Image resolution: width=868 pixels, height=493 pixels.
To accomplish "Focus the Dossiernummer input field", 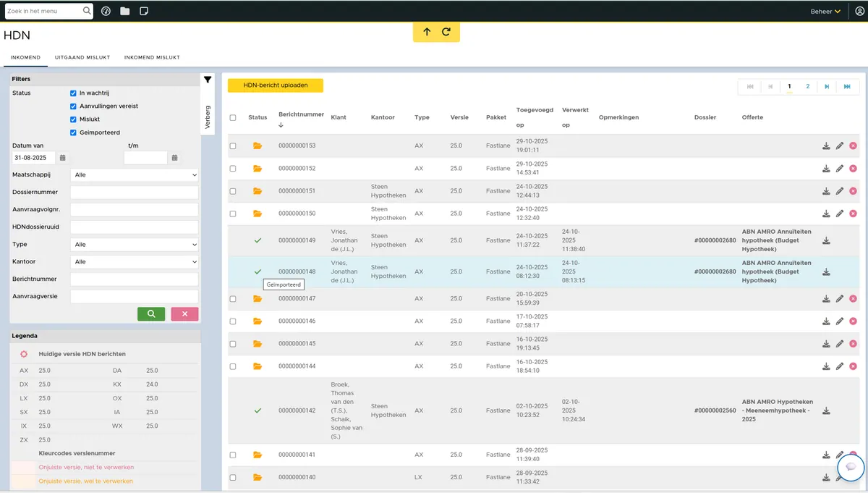I will click(135, 193).
